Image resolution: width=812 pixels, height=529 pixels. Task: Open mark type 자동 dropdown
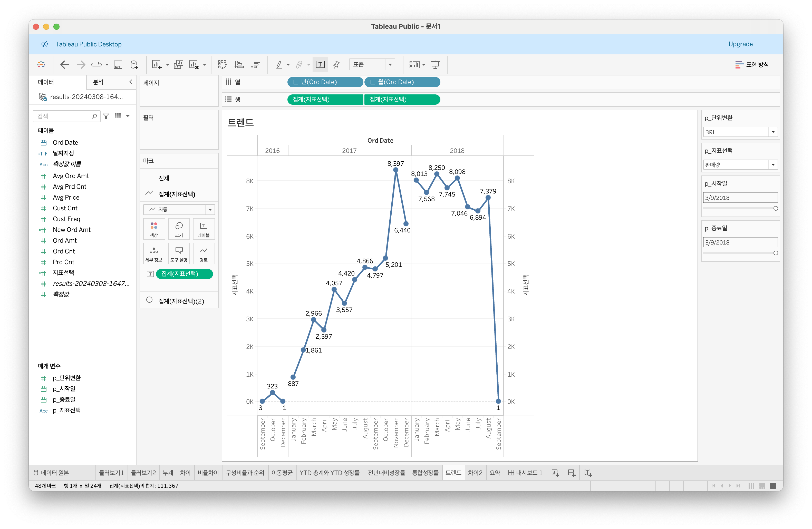point(210,209)
